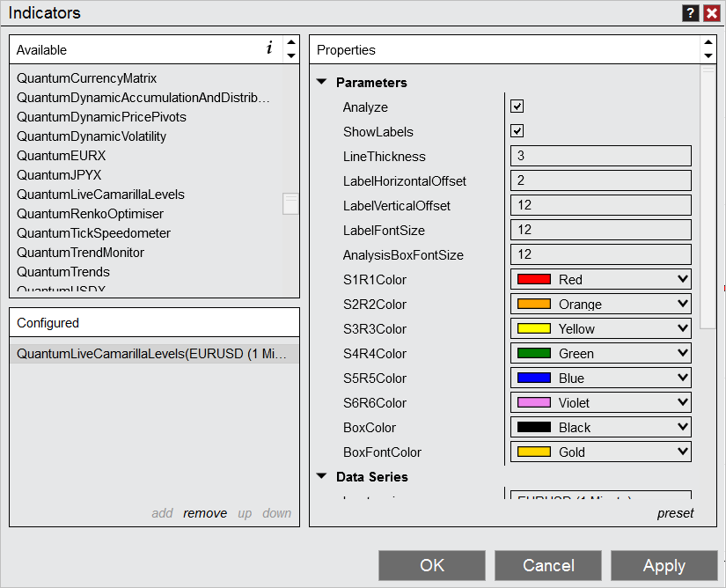Click the gold BoxFontColor swatch
Viewport: 726px width, 588px height.
[x=534, y=452]
